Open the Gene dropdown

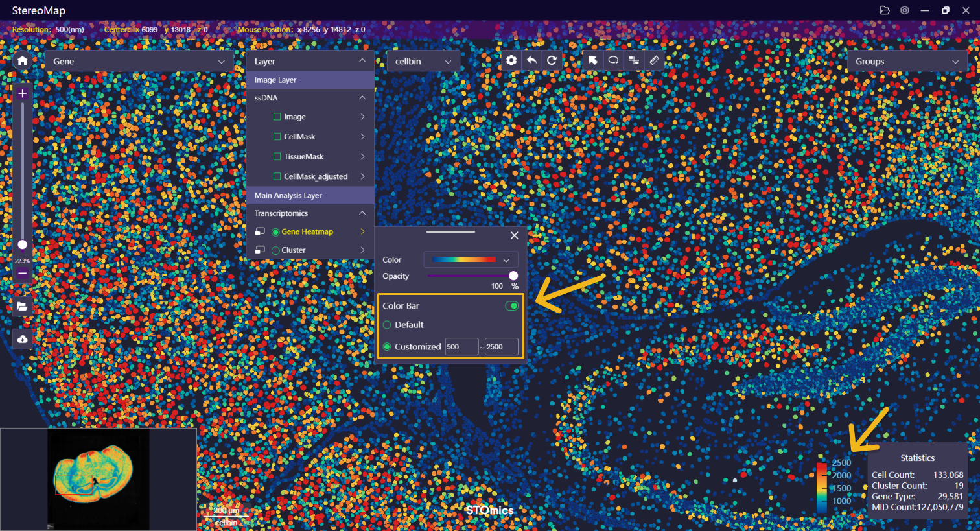click(x=139, y=62)
